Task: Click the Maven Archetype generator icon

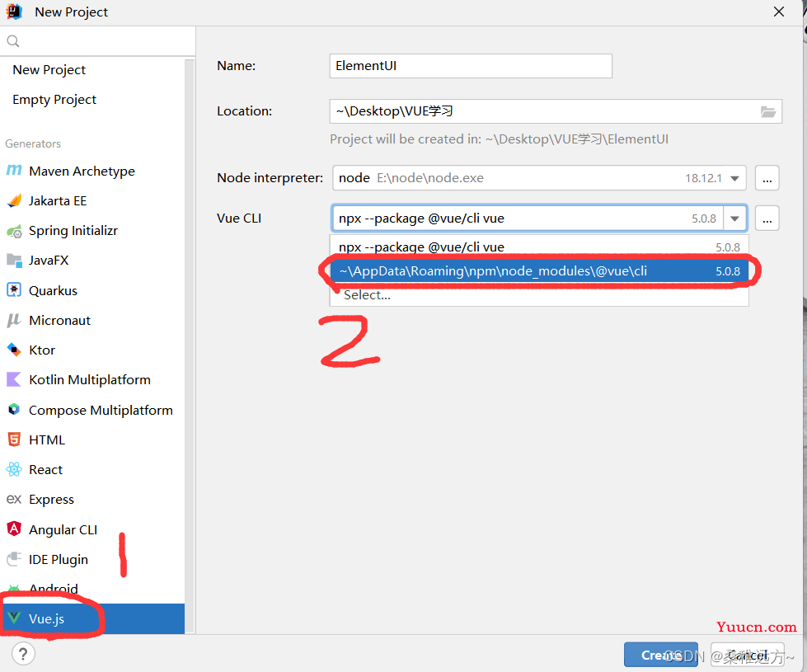Action: 14,170
